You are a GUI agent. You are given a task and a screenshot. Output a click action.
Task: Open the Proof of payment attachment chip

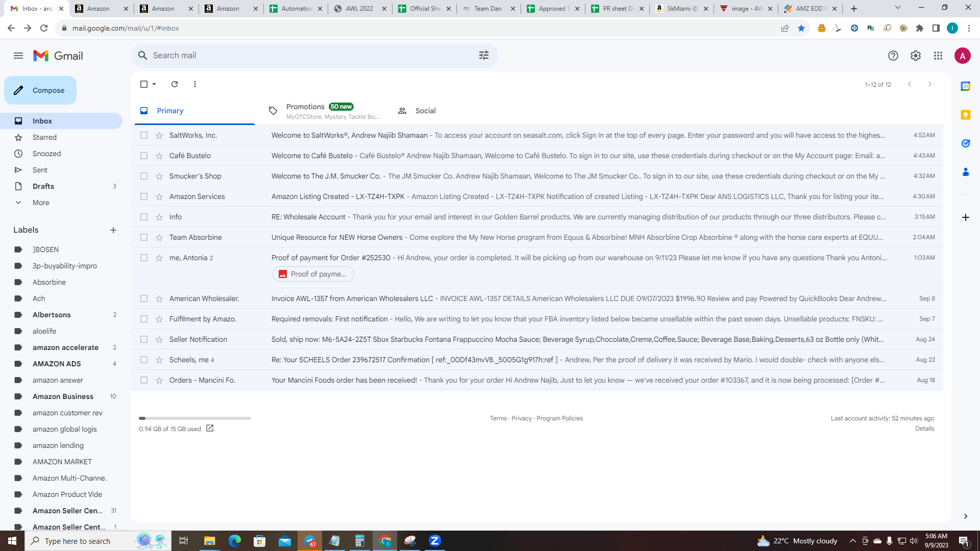[x=313, y=274]
